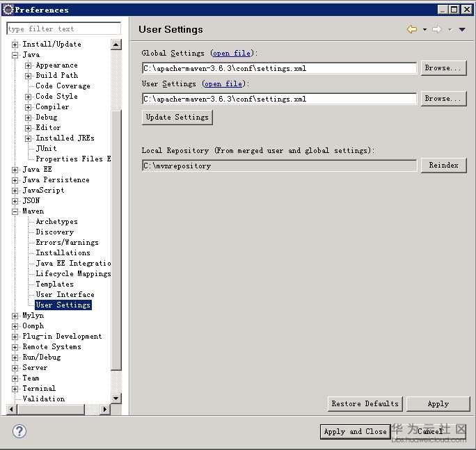
Task: Click Apply and Close button
Action: click(355, 431)
